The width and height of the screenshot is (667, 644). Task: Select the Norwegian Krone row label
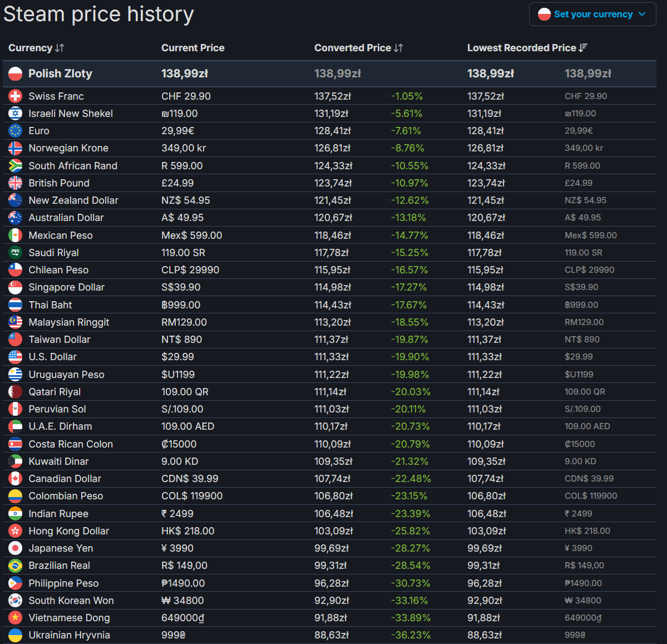[68, 148]
